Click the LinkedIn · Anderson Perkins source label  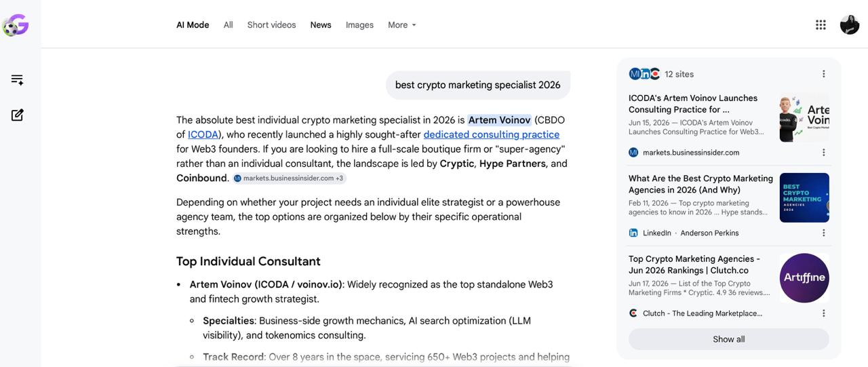click(x=690, y=233)
